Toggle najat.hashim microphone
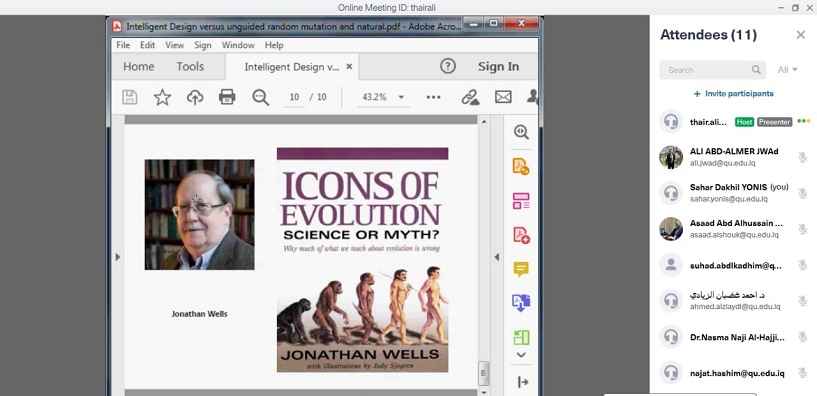Screen dimensions: 817x396 (x=802, y=373)
